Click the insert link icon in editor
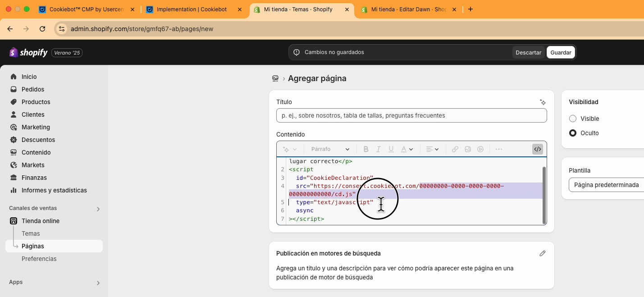 455,149
